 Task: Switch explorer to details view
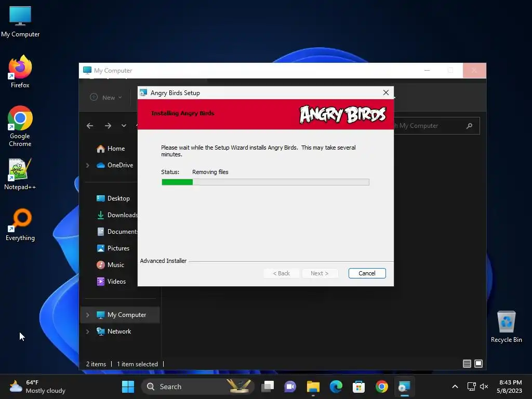click(467, 364)
